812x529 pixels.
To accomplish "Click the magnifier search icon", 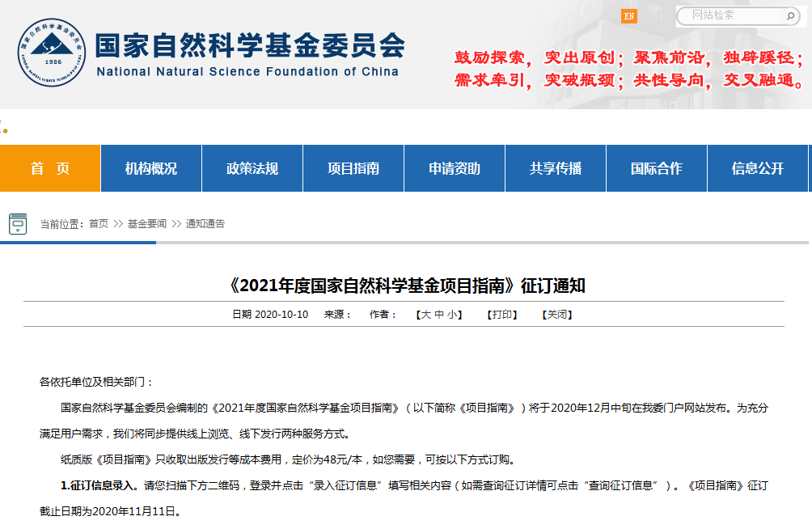I will (789, 15).
